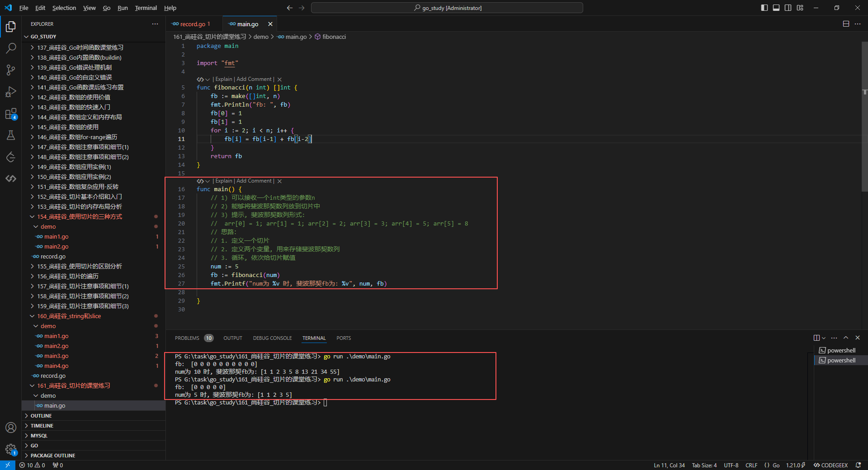Viewport: 868px width, 470px height.
Task: Click the fibonacci breadcrumb symbol
Action: click(330, 37)
